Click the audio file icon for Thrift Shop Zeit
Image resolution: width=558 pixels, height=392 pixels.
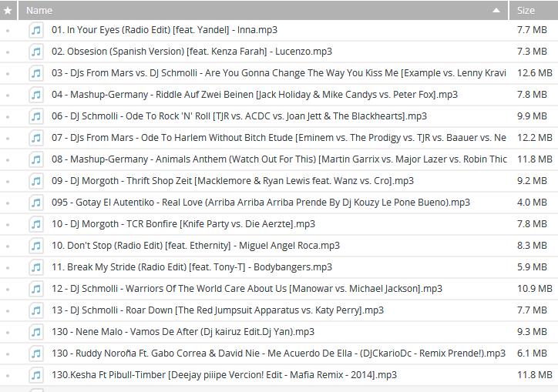coord(35,181)
